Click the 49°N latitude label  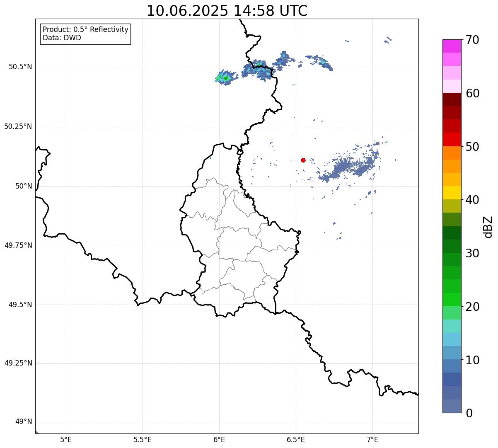(24, 422)
